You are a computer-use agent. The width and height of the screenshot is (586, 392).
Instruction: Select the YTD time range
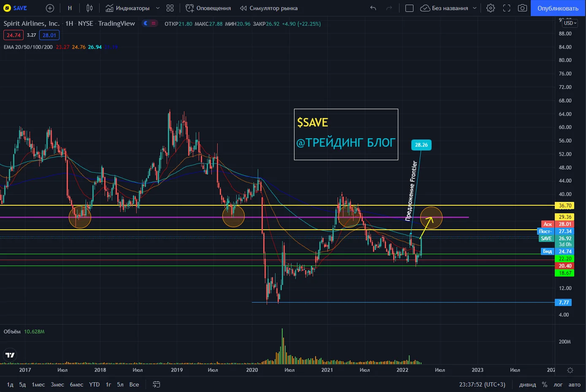click(95, 384)
